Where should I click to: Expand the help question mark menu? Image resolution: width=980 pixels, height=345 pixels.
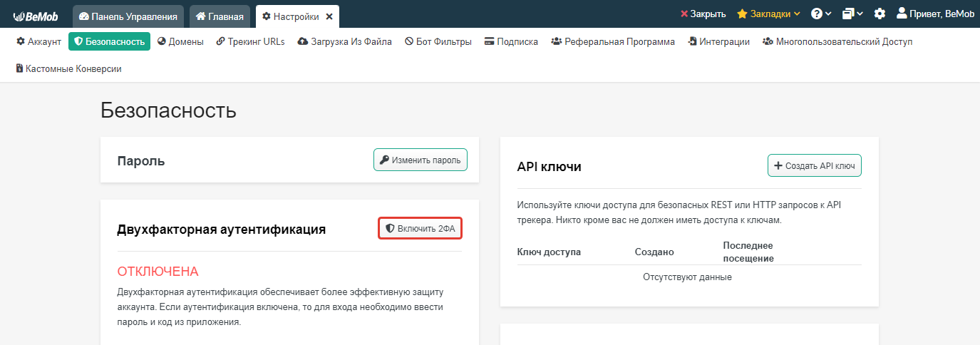tap(821, 14)
